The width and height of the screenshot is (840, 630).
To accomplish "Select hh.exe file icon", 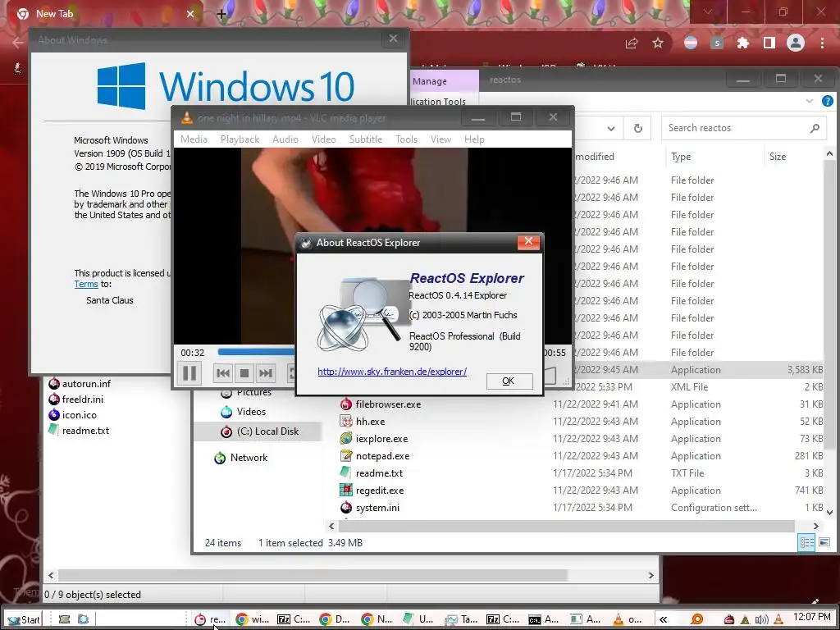I will point(347,422).
